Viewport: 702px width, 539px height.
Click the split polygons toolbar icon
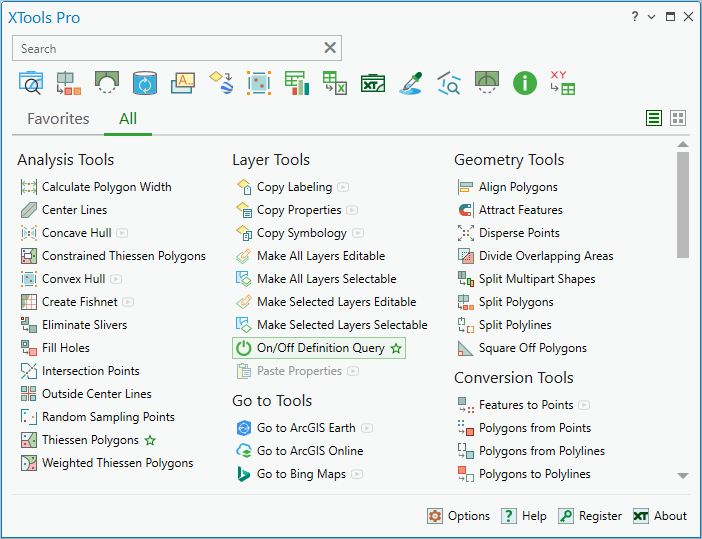coord(69,83)
